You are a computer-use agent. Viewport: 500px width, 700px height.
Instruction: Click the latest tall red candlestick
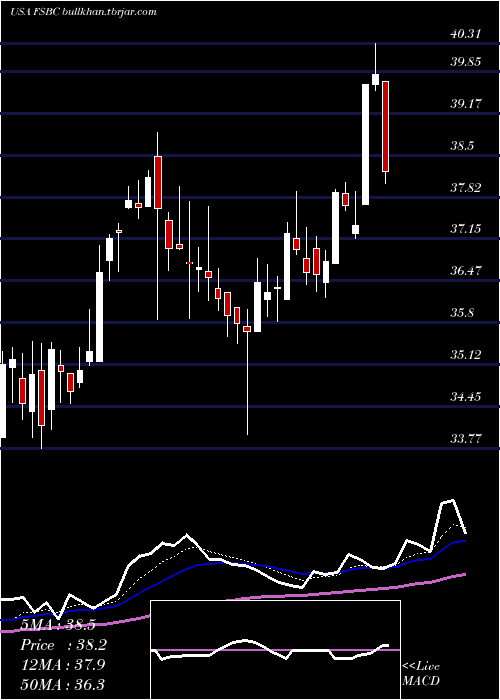click(x=385, y=126)
